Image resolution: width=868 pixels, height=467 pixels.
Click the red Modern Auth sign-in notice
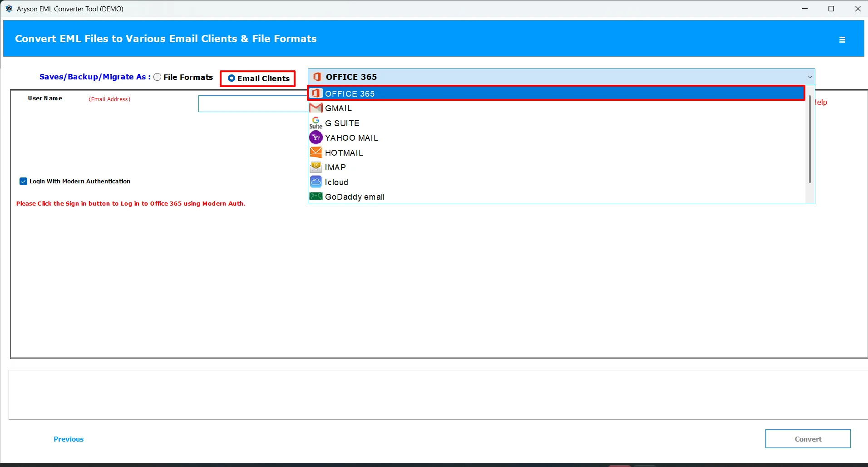pos(131,203)
